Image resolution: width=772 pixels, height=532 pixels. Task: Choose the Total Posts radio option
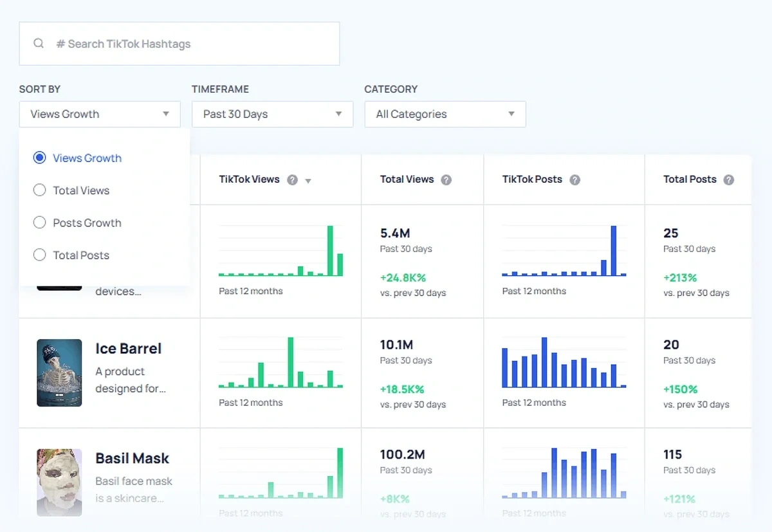40,255
